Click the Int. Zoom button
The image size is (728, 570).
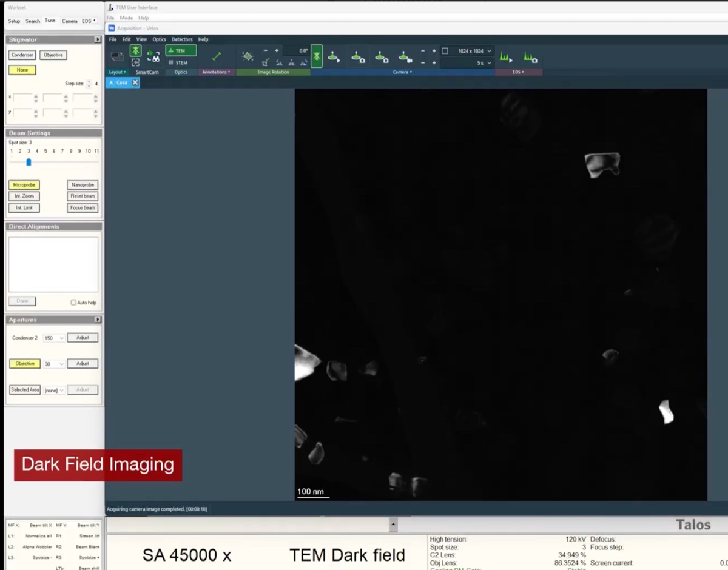pyautogui.click(x=24, y=196)
